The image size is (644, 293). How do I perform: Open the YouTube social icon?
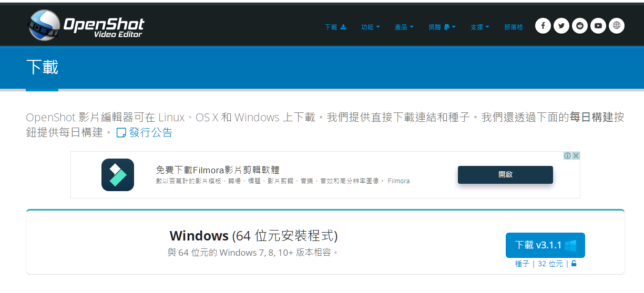[x=598, y=26]
